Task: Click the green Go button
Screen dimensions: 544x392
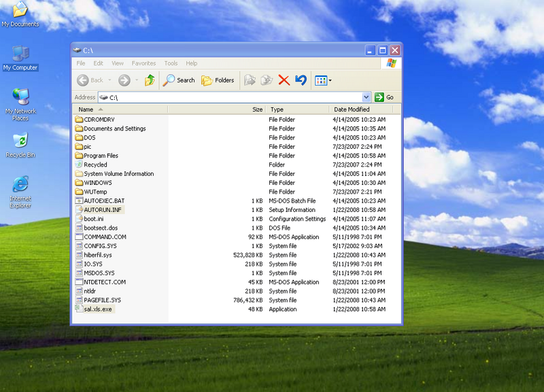Action: tap(384, 97)
